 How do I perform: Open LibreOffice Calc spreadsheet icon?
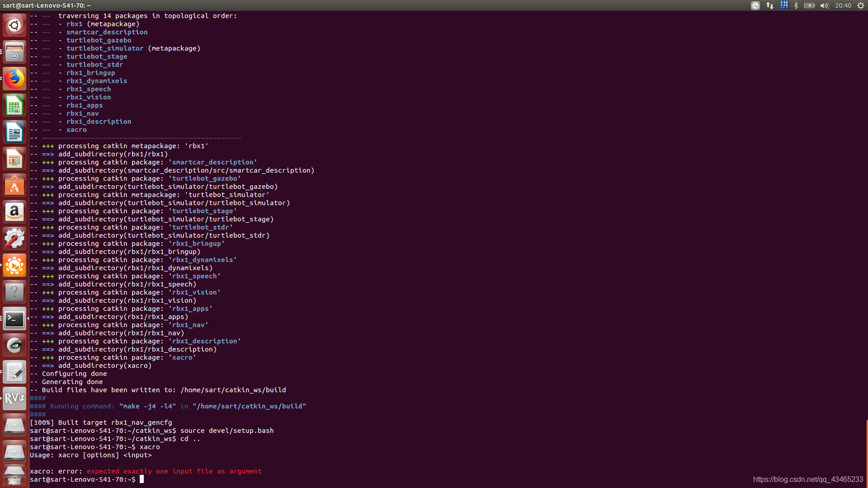click(14, 106)
